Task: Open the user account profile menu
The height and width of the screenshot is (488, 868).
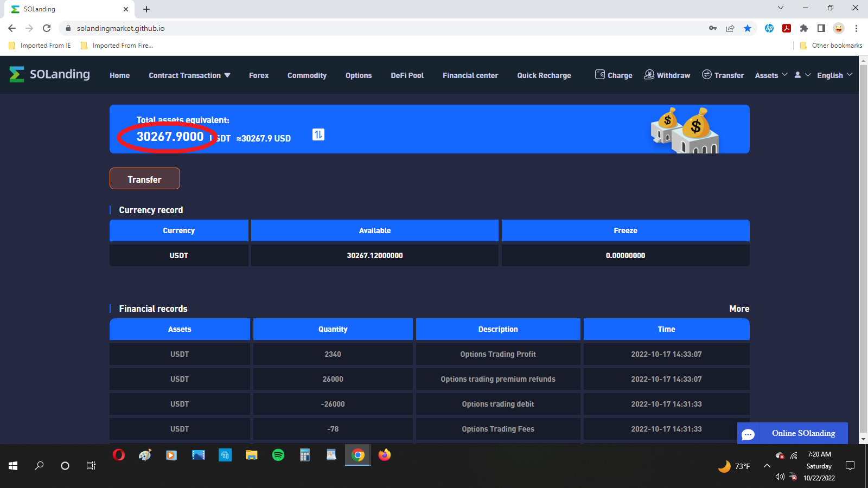Action: point(802,75)
